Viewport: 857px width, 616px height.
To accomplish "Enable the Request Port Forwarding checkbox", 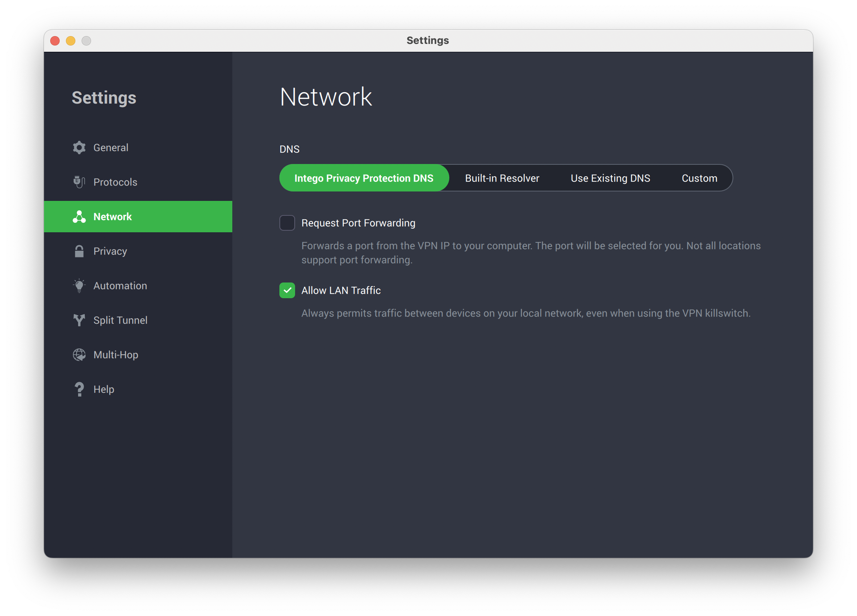I will click(287, 223).
